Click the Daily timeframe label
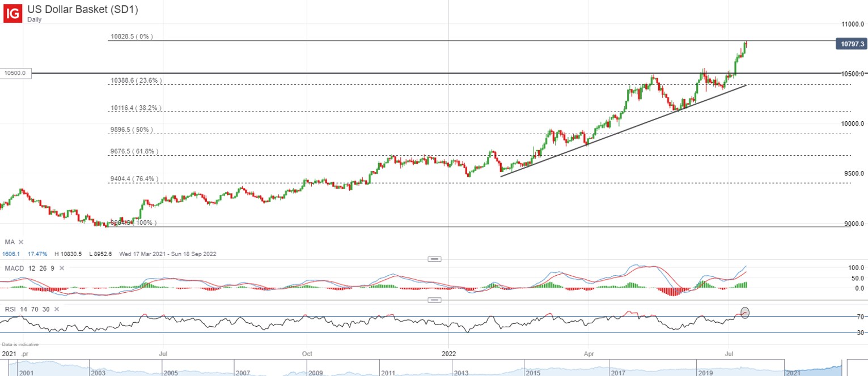 (35, 19)
